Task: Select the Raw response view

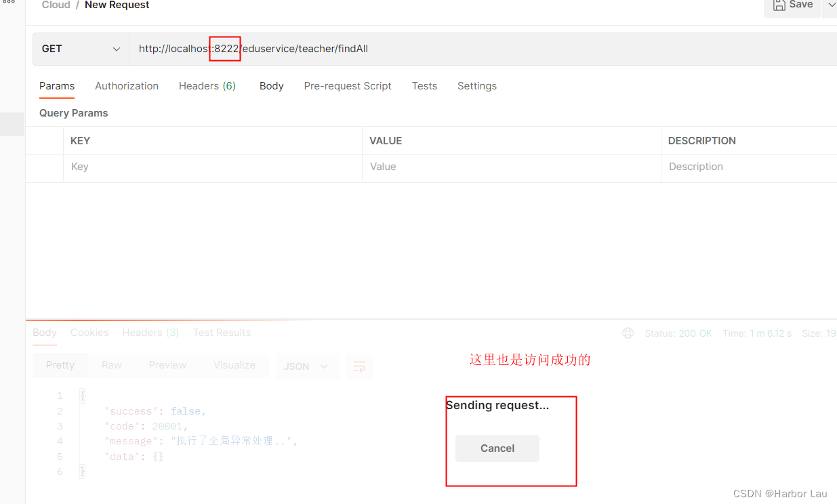Action: point(111,364)
